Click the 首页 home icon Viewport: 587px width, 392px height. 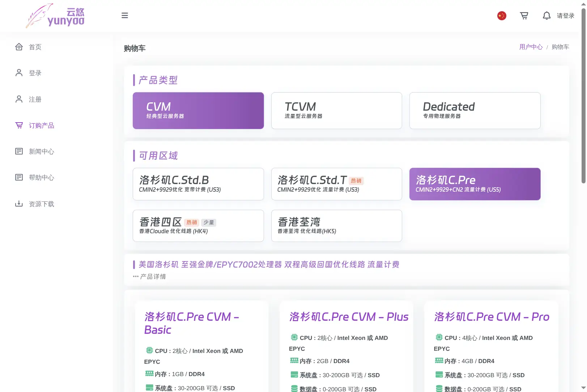(x=19, y=47)
